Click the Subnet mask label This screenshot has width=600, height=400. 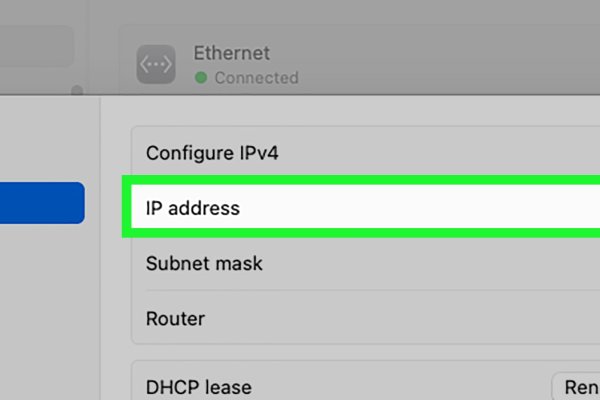tap(204, 264)
